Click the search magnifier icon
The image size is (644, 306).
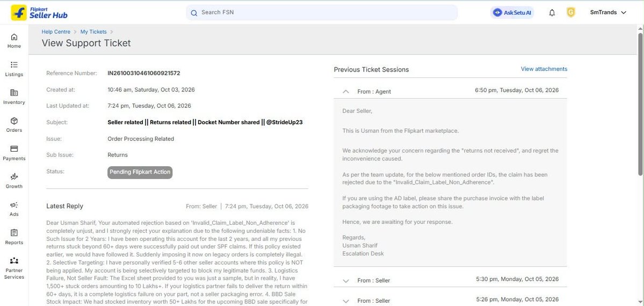194,13
